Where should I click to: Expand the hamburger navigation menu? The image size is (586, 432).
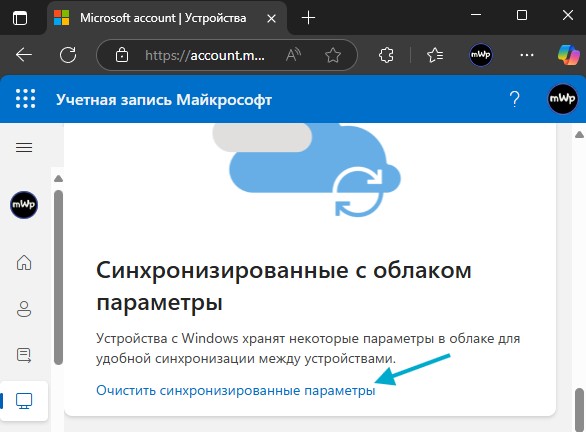[x=24, y=148]
